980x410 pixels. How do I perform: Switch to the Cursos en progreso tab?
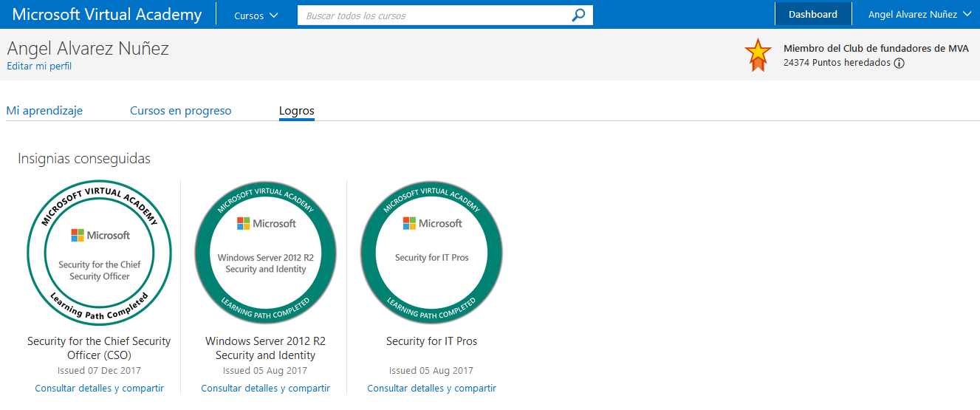pos(180,111)
